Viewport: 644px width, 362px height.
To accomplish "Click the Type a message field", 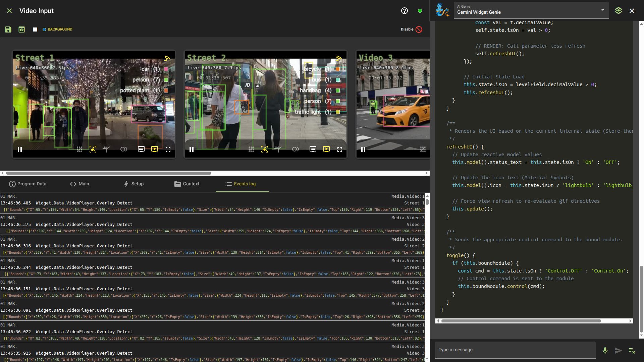I will point(515,350).
